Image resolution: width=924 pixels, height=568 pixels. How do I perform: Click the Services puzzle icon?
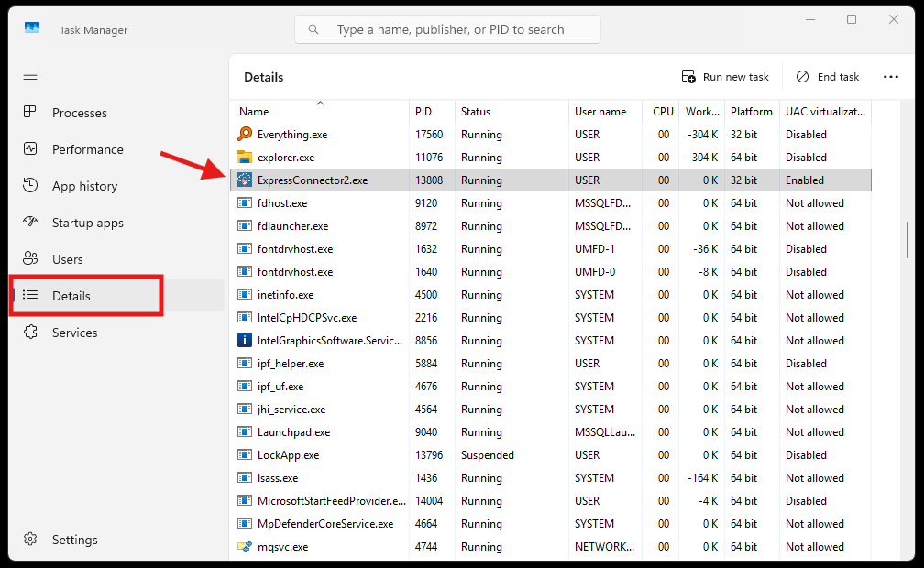(x=30, y=332)
